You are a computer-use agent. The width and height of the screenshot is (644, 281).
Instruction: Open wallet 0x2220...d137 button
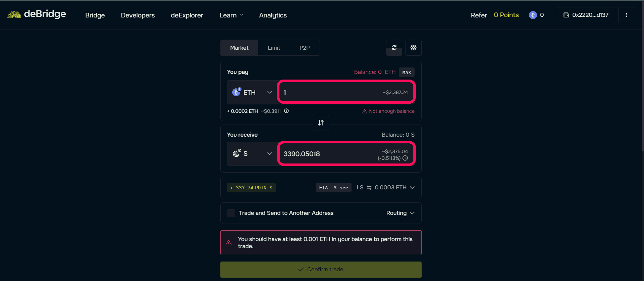click(x=586, y=15)
